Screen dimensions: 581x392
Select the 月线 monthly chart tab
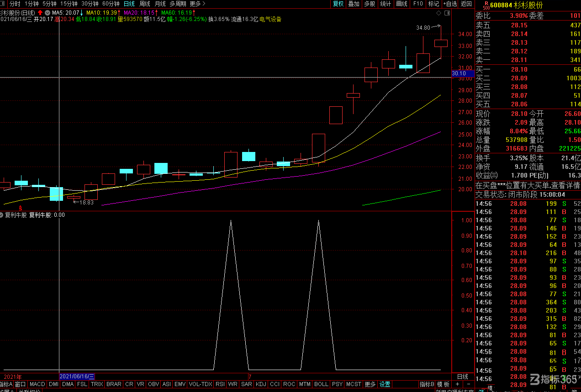coord(160,4)
